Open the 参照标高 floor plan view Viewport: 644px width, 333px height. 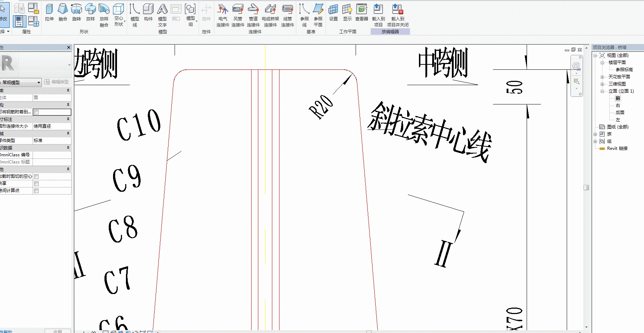624,70
